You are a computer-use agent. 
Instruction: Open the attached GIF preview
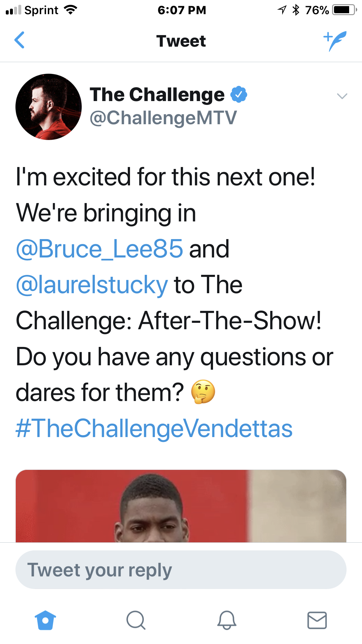(x=181, y=506)
